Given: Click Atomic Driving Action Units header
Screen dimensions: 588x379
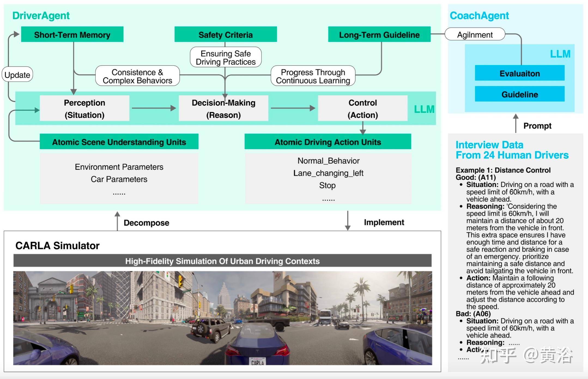Looking at the screenshot, I should click(328, 142).
